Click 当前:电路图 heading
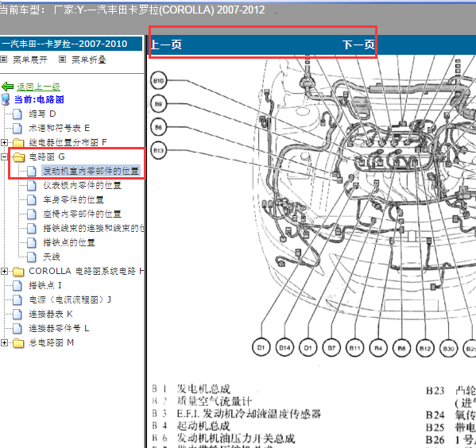 39,99
